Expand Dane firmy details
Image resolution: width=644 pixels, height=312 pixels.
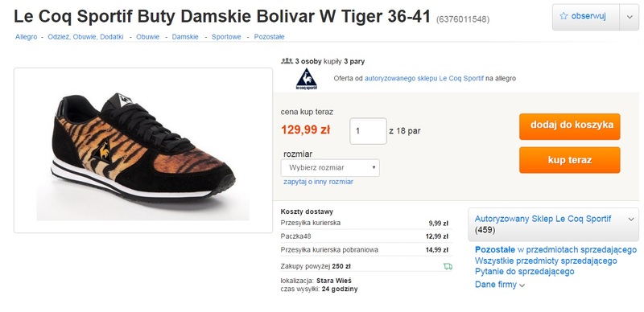[499, 285]
